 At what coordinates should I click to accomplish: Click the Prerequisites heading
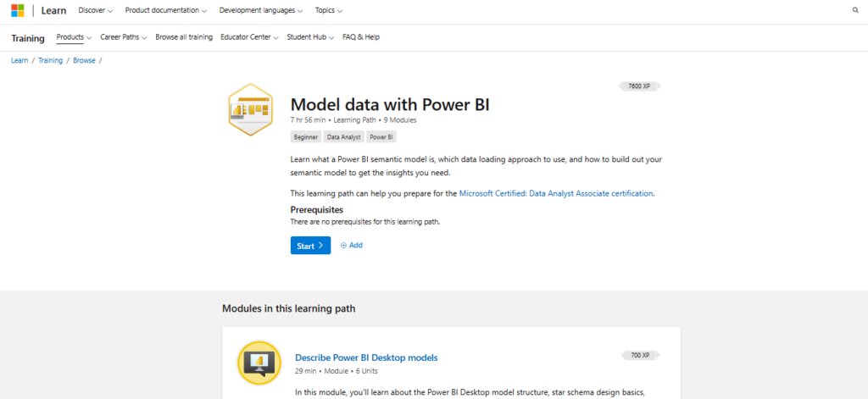pyautogui.click(x=317, y=210)
